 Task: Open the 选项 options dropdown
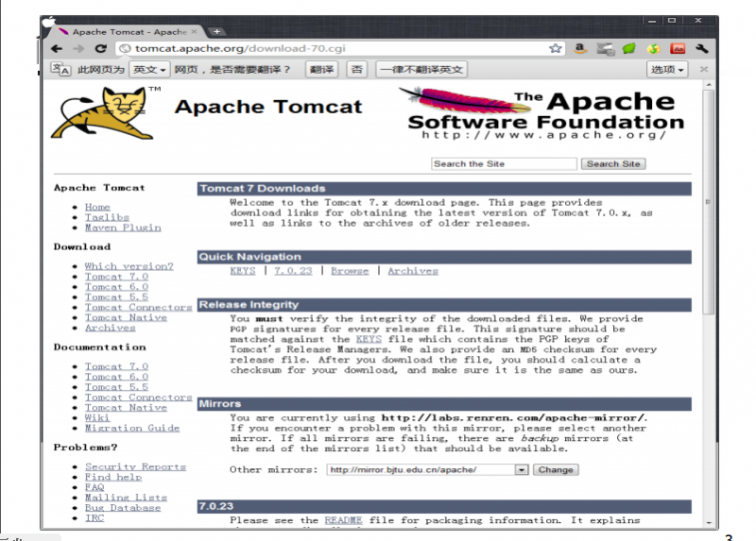point(667,70)
